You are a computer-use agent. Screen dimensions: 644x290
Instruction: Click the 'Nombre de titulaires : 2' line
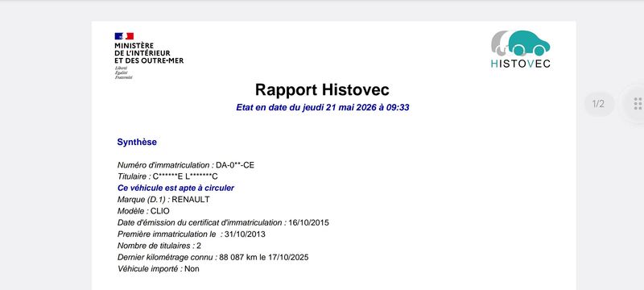point(159,246)
